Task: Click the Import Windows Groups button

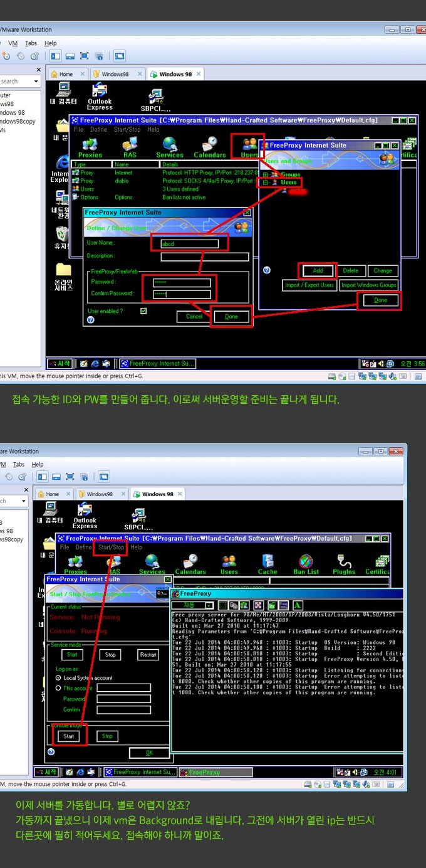Action: pyautogui.click(x=368, y=285)
